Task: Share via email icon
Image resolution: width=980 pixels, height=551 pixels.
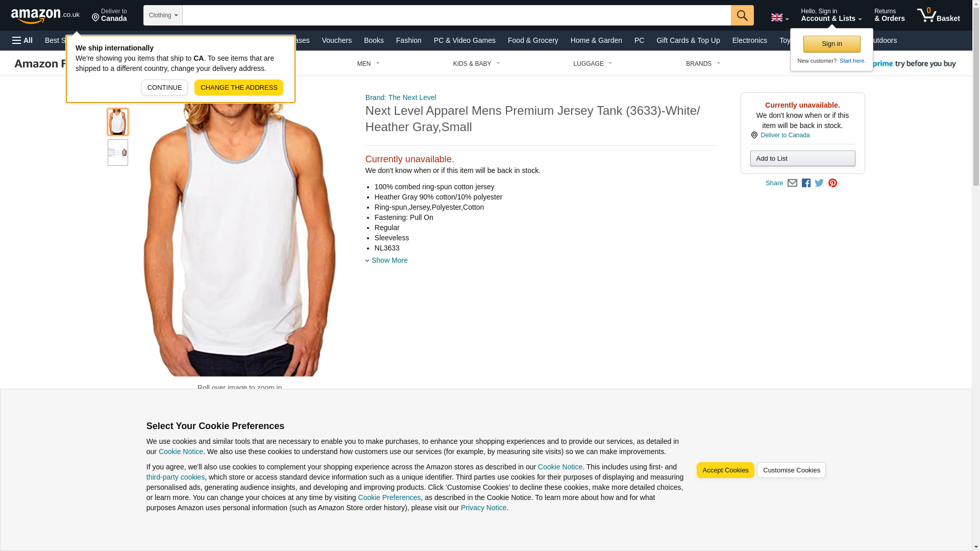Action: pyautogui.click(x=792, y=183)
